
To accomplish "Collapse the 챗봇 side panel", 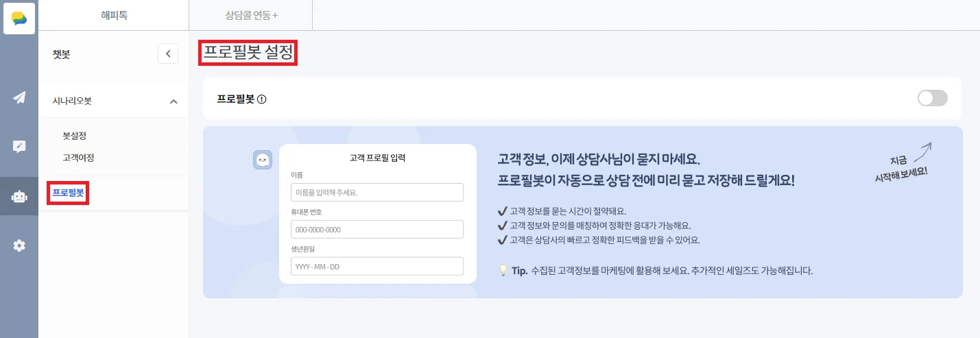I will tap(168, 53).
